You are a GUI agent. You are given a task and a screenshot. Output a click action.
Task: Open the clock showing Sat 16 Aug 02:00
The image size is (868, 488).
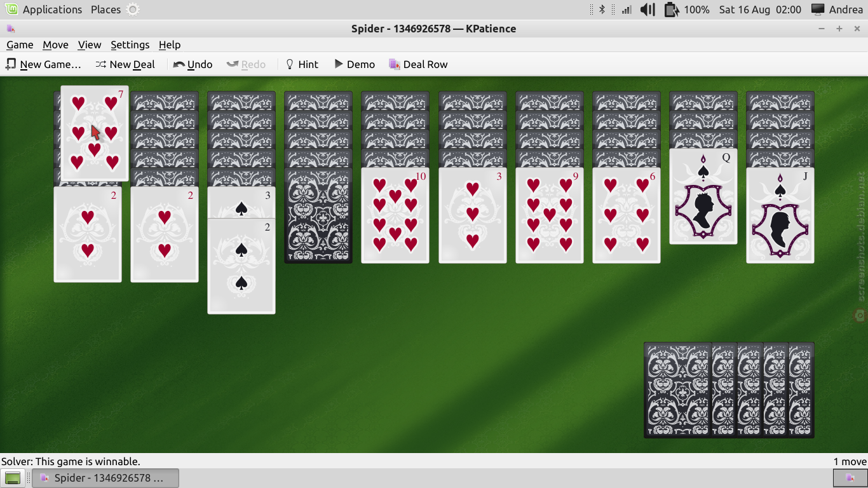[x=760, y=10]
